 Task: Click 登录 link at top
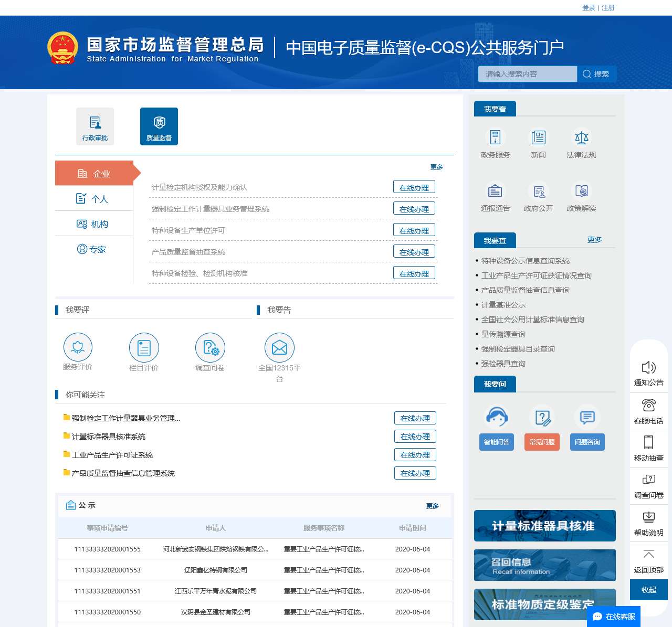click(589, 8)
